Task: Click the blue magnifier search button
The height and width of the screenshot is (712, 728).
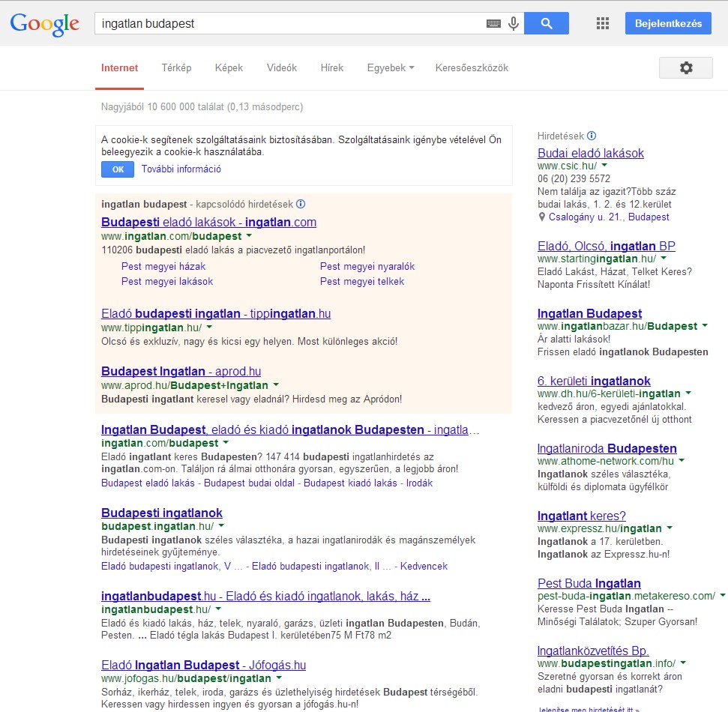Action: pos(547,23)
